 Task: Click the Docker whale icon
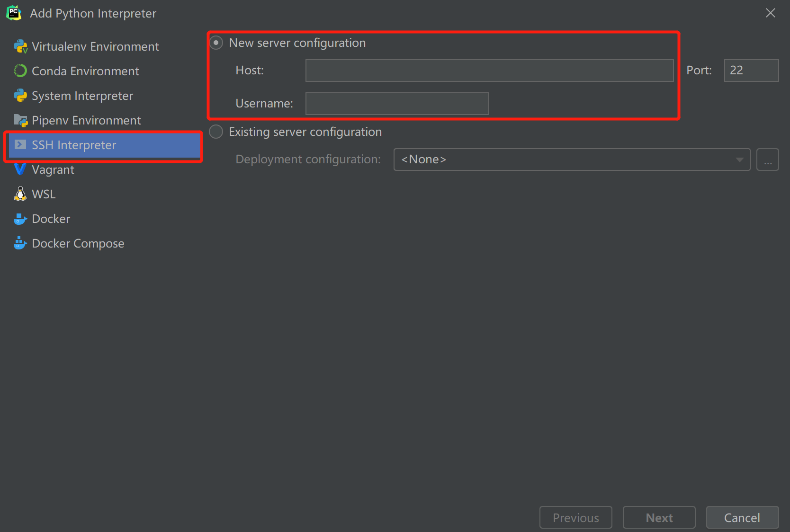[20, 219]
